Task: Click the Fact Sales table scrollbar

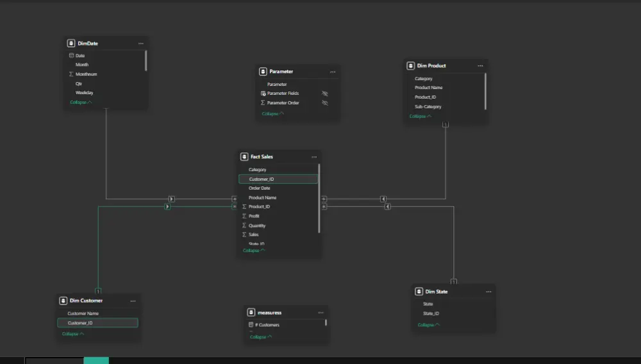Action: pyautogui.click(x=319, y=199)
